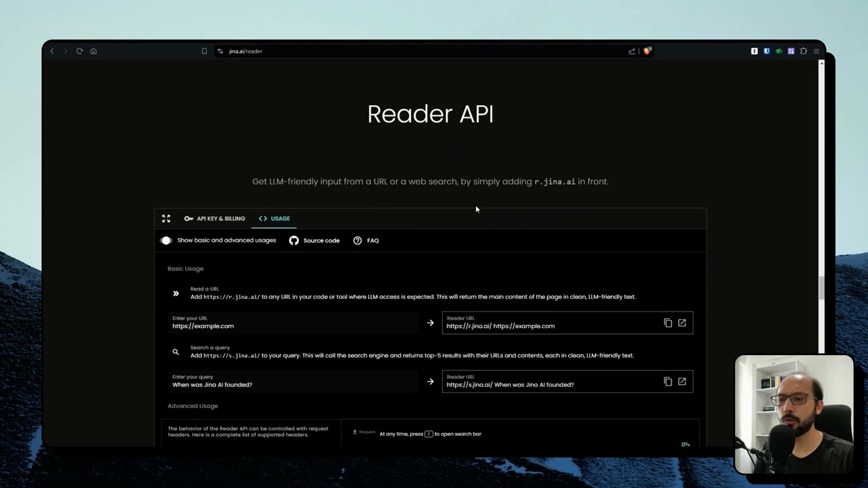Reload the jina.ai/reader page
This screenshot has width=868, height=488.
pyautogui.click(x=79, y=51)
